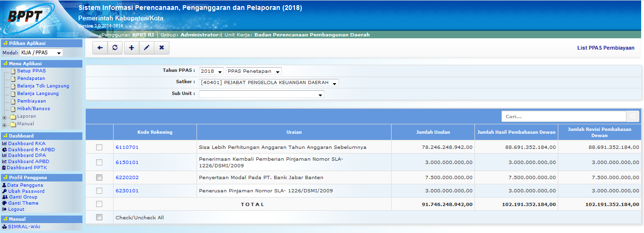Click the Ganti Group people icon
The height and width of the screenshot is (233, 644).
pos(5,197)
